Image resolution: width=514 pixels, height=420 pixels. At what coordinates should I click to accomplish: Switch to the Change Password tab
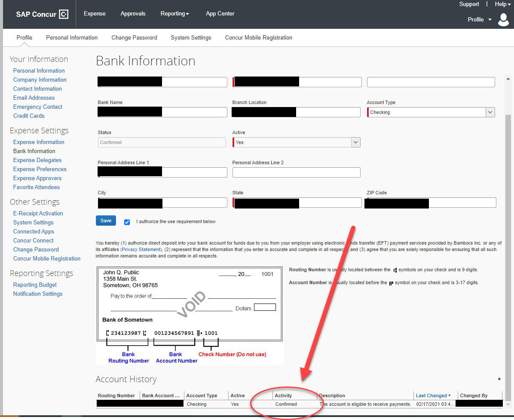(x=134, y=38)
